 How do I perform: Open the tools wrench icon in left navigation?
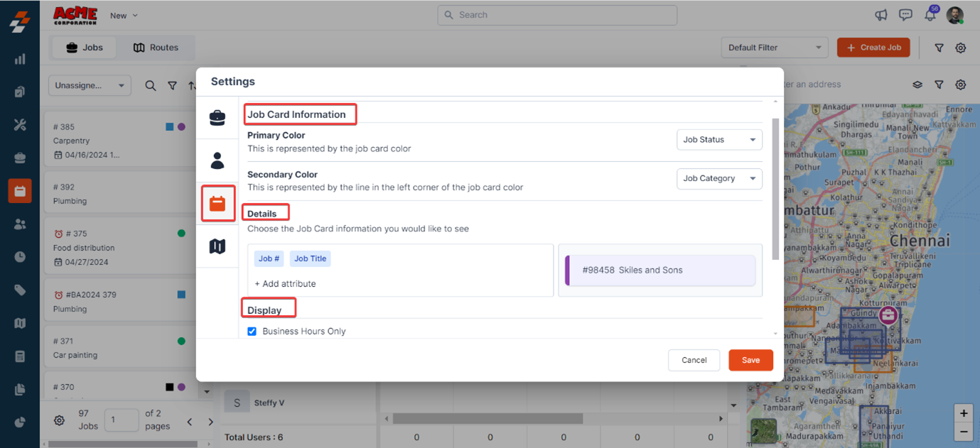pyautogui.click(x=20, y=125)
